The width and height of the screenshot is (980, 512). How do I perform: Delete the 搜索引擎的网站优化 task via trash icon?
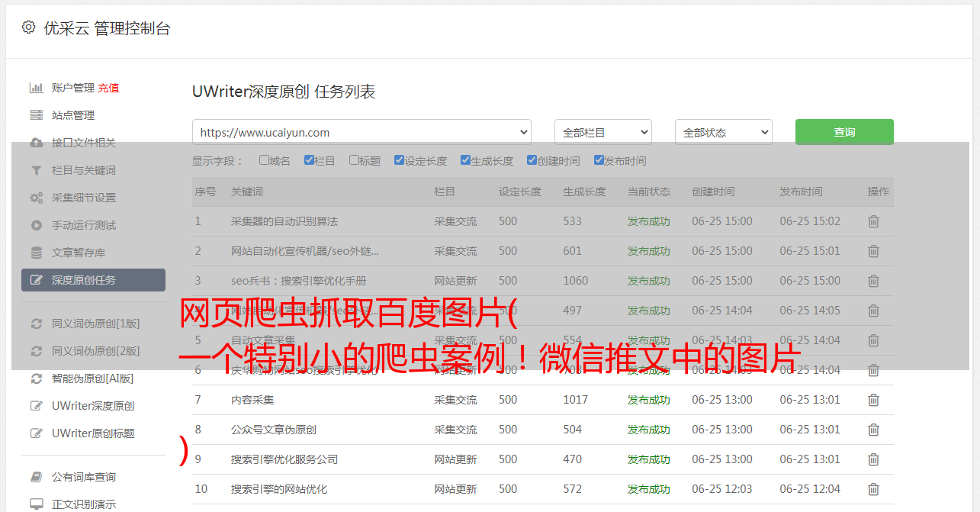click(873, 489)
